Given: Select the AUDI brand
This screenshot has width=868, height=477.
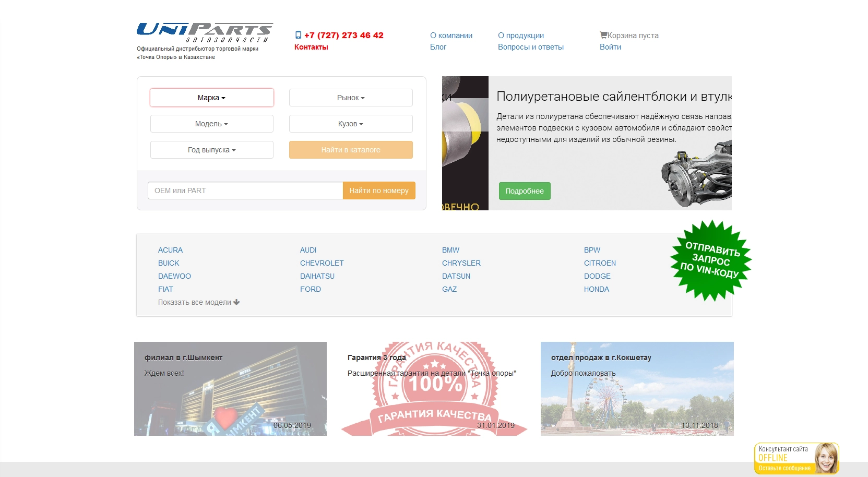Looking at the screenshot, I should tap(308, 250).
